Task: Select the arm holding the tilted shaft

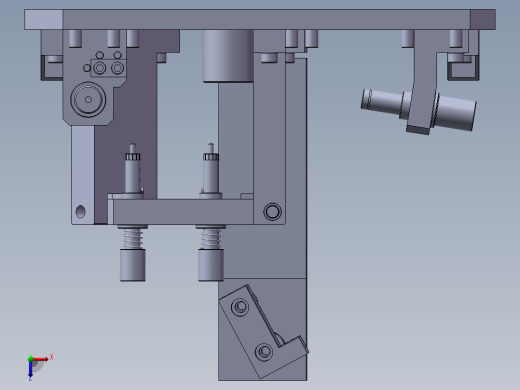Action: click(x=424, y=82)
